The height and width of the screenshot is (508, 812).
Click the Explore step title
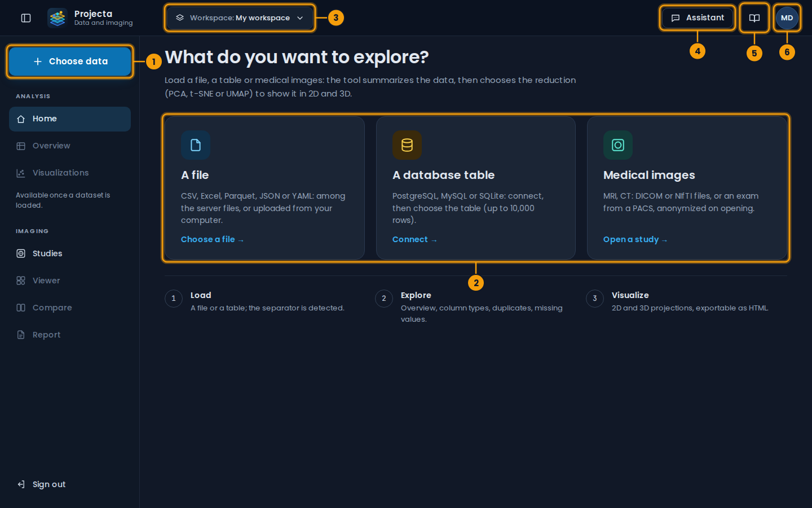click(416, 295)
